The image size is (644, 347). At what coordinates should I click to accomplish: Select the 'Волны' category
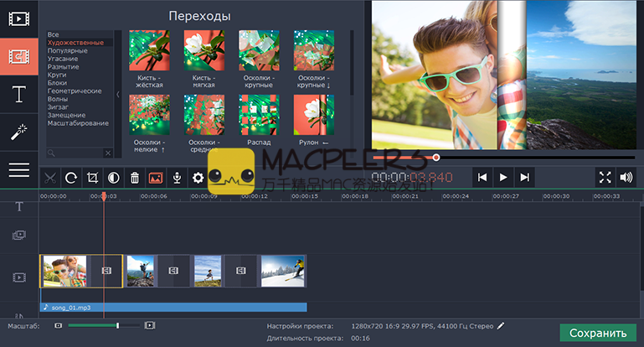[58, 99]
